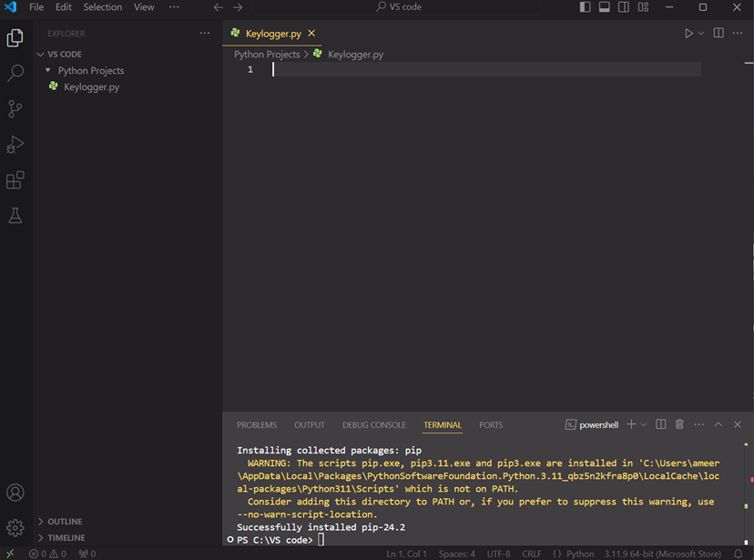Open the File menu

pos(36,7)
